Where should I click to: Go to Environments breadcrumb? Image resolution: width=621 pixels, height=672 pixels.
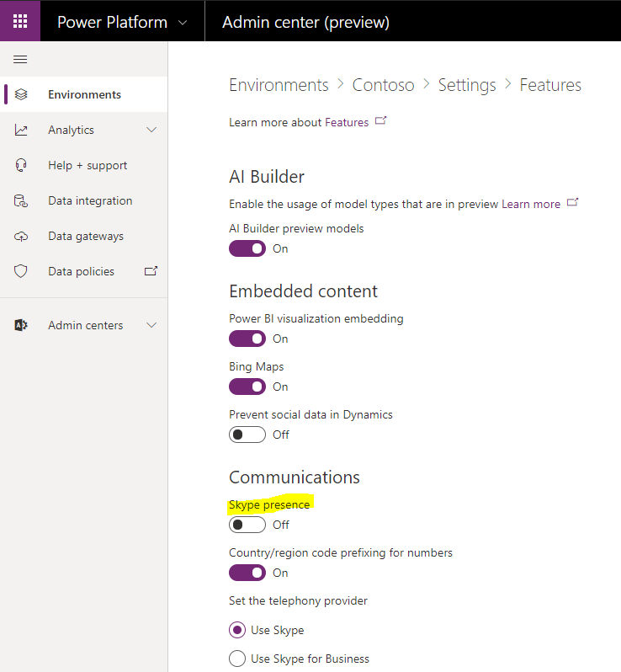tap(279, 85)
